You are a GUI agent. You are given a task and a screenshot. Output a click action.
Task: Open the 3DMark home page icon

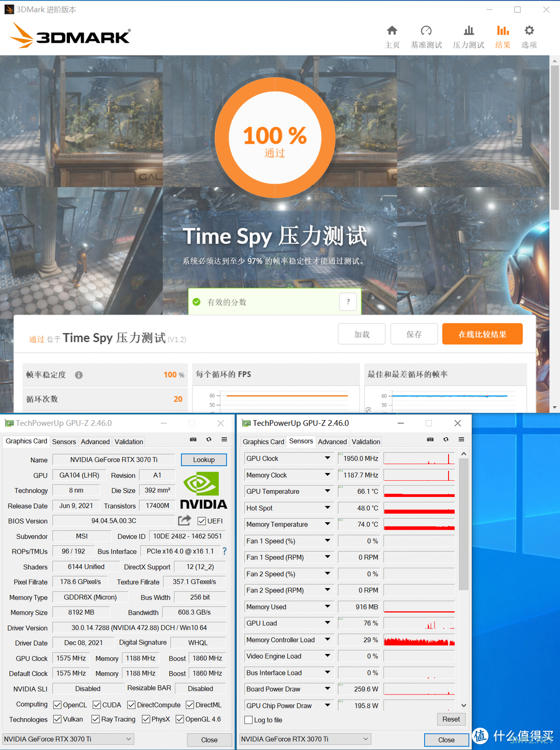pyautogui.click(x=392, y=31)
